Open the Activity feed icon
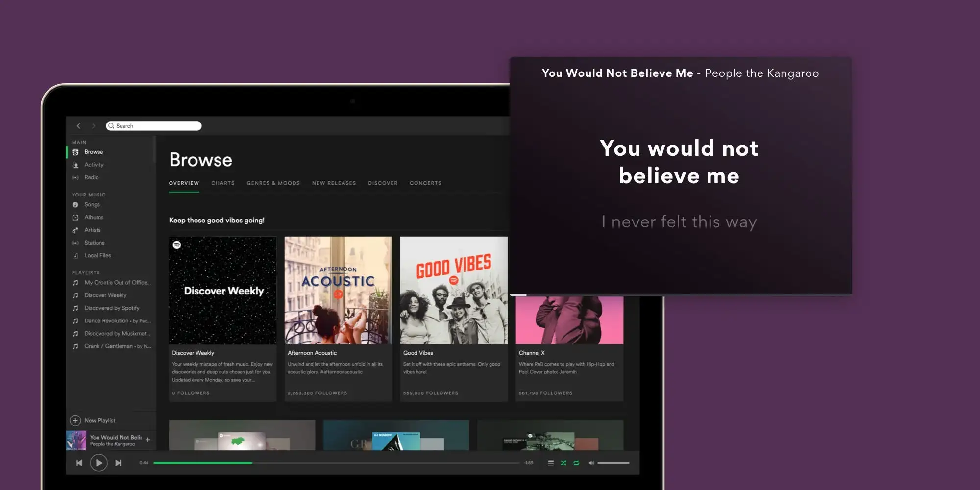980x490 pixels. pos(76,165)
